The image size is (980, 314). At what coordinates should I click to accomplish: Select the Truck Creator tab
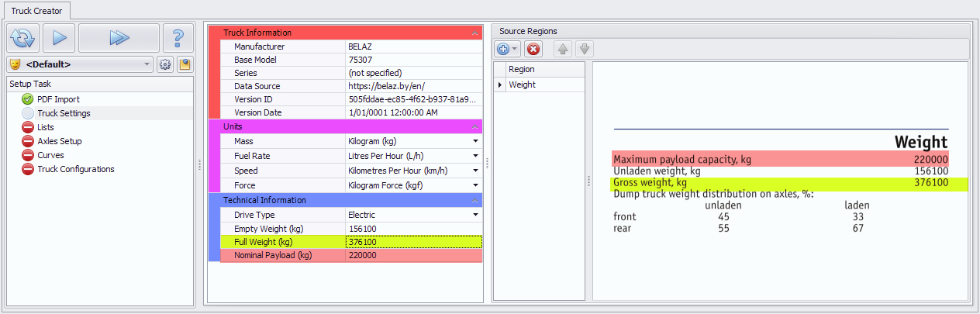coord(36,10)
